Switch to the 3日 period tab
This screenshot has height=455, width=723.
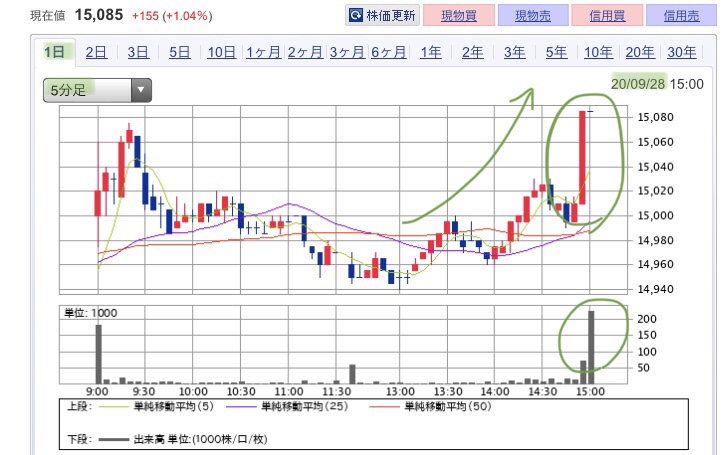click(x=138, y=52)
